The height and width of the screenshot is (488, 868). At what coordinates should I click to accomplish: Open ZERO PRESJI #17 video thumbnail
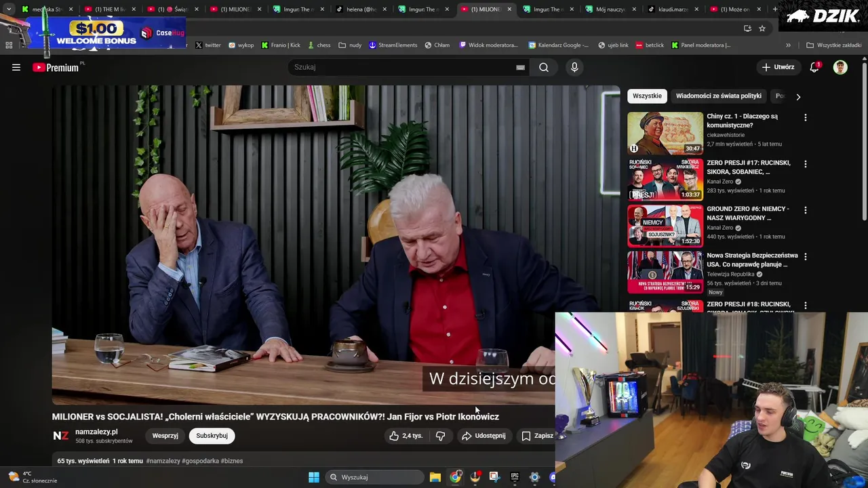click(665, 180)
